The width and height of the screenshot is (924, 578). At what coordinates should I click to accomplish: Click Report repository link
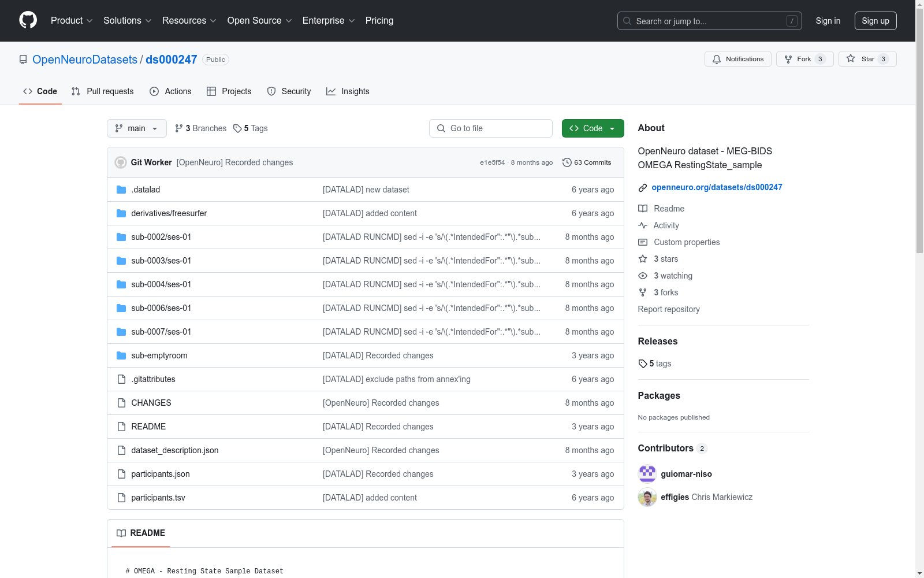coord(669,309)
